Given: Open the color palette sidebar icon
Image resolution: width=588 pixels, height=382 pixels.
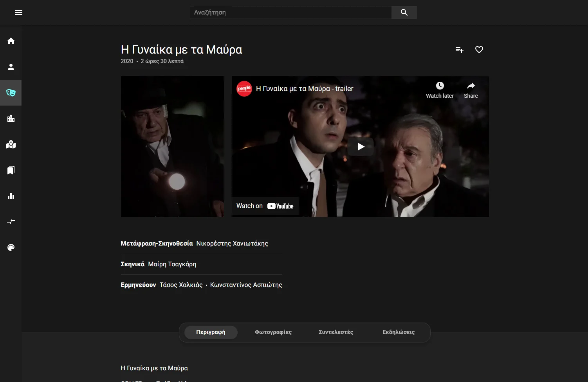Looking at the screenshot, I should [11, 247].
